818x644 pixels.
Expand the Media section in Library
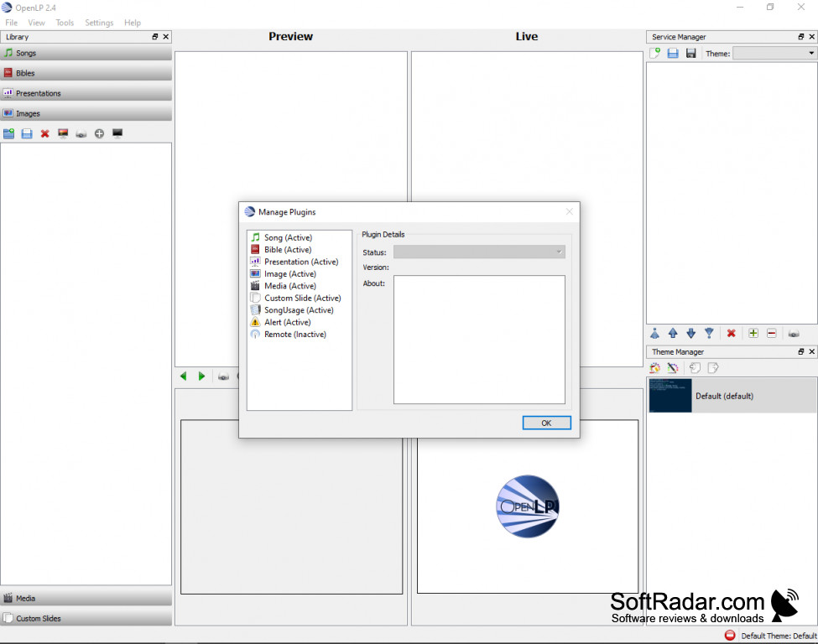86,598
